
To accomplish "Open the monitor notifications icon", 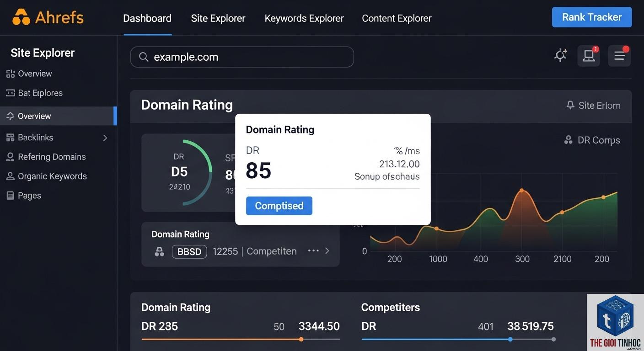I will [x=589, y=56].
